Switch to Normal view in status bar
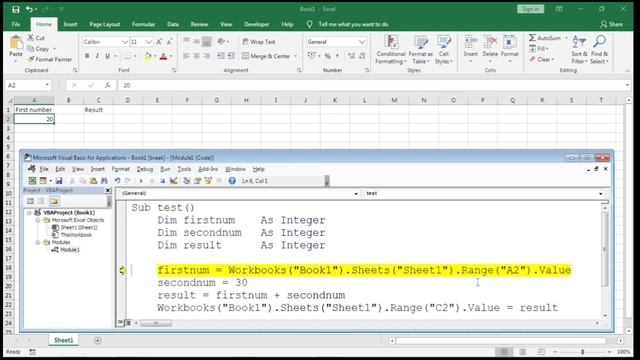The image size is (640, 360). coord(504,352)
